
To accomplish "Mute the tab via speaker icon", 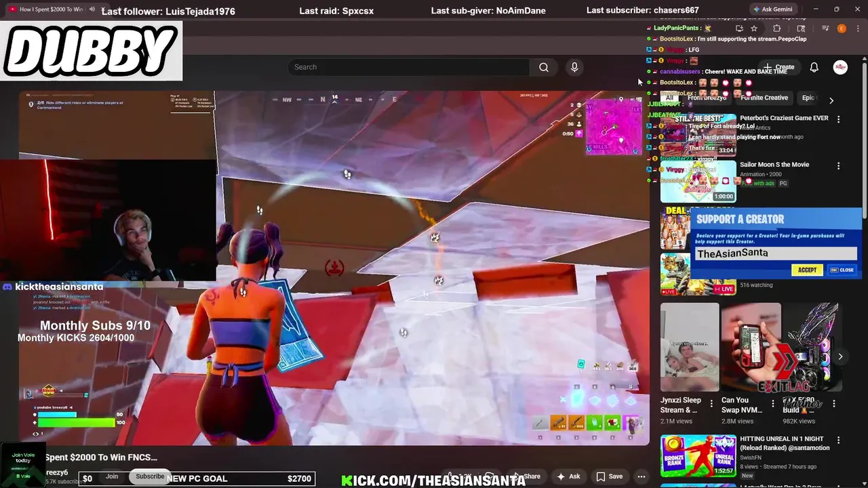I will tap(92, 9).
